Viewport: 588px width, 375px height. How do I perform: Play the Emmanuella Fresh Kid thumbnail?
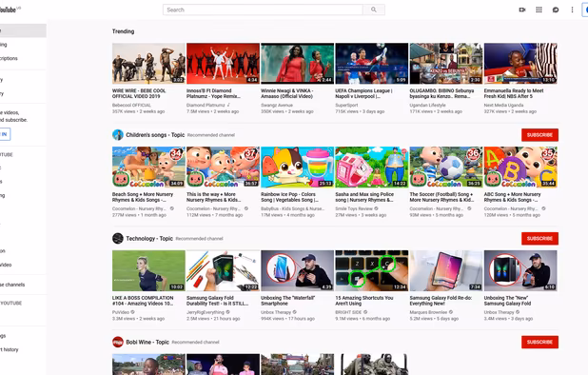click(520, 64)
